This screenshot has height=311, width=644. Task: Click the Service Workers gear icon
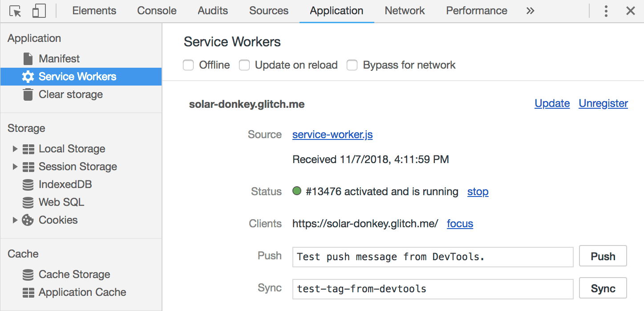pyautogui.click(x=28, y=76)
